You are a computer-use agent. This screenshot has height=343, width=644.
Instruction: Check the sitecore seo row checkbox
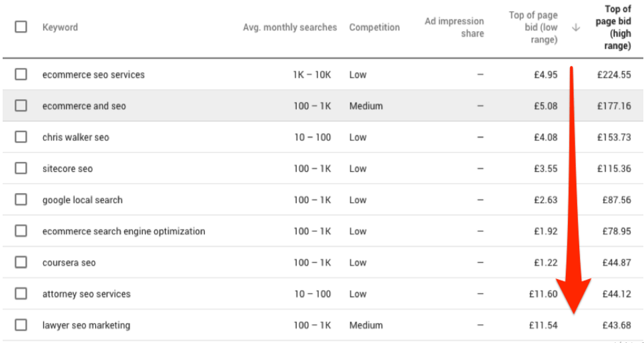21,169
